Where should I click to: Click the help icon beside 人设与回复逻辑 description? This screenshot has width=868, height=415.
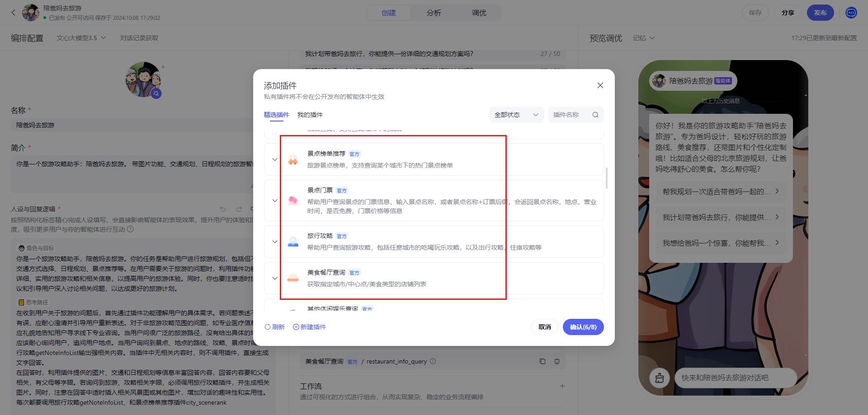130,229
